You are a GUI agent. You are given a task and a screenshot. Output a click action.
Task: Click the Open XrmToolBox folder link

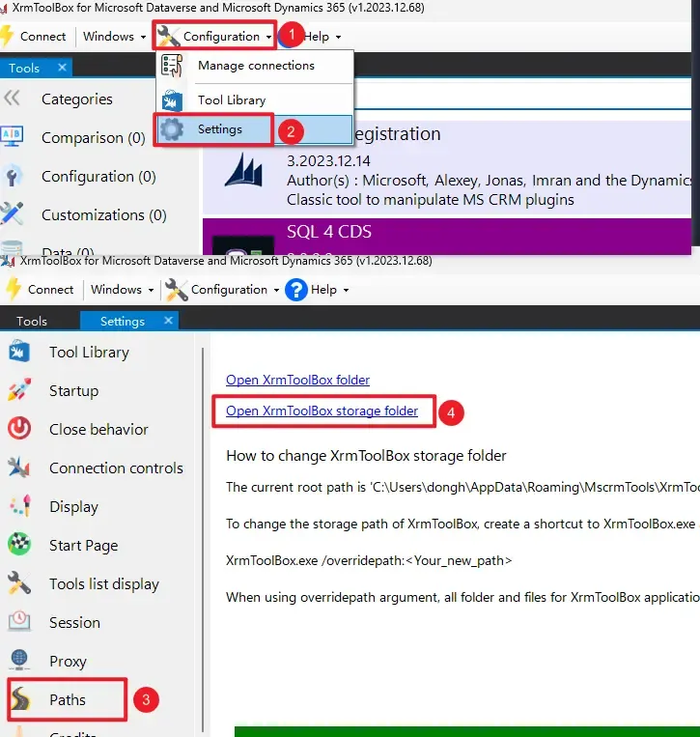click(297, 380)
